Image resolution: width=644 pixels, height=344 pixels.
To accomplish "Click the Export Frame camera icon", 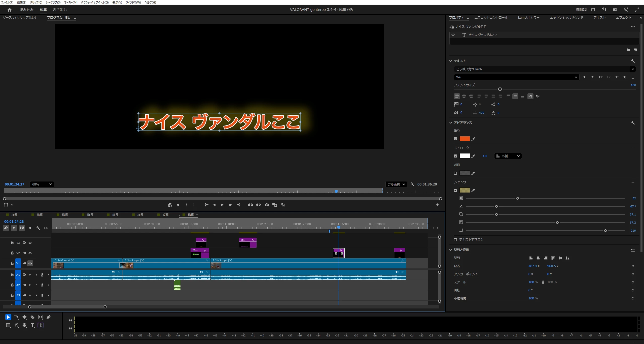I will (267, 205).
